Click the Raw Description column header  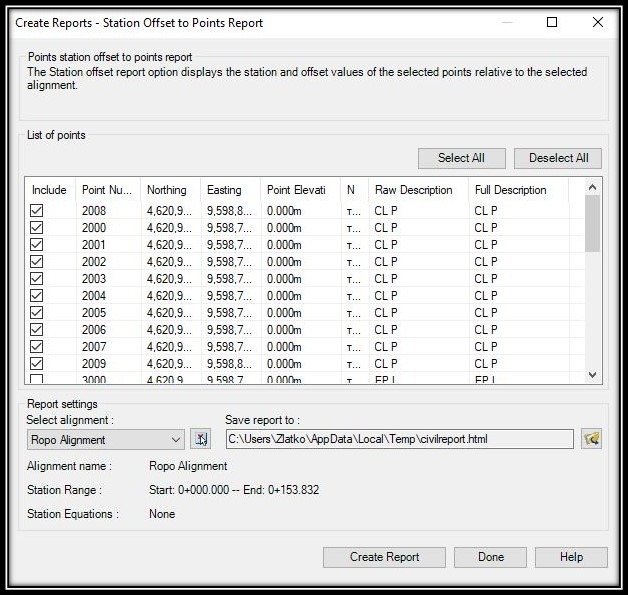[x=419, y=190]
